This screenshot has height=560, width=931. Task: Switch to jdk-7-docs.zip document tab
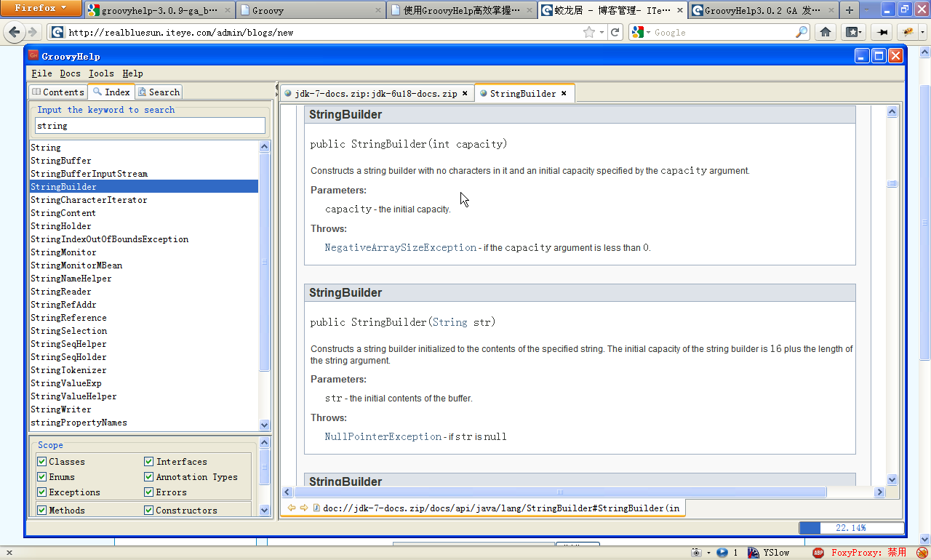[376, 93]
